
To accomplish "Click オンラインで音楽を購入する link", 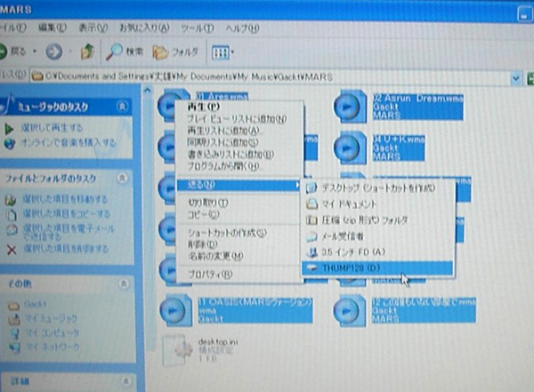I will pos(69,142).
